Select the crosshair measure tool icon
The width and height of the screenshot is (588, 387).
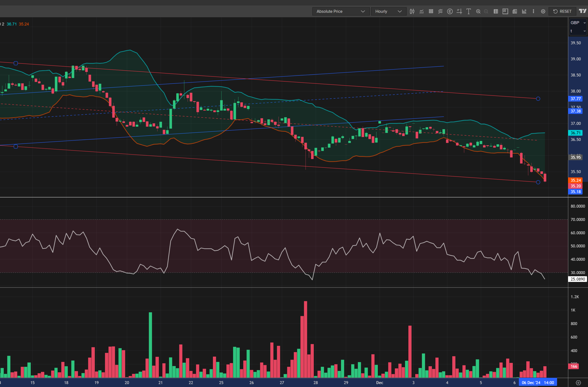(x=459, y=11)
